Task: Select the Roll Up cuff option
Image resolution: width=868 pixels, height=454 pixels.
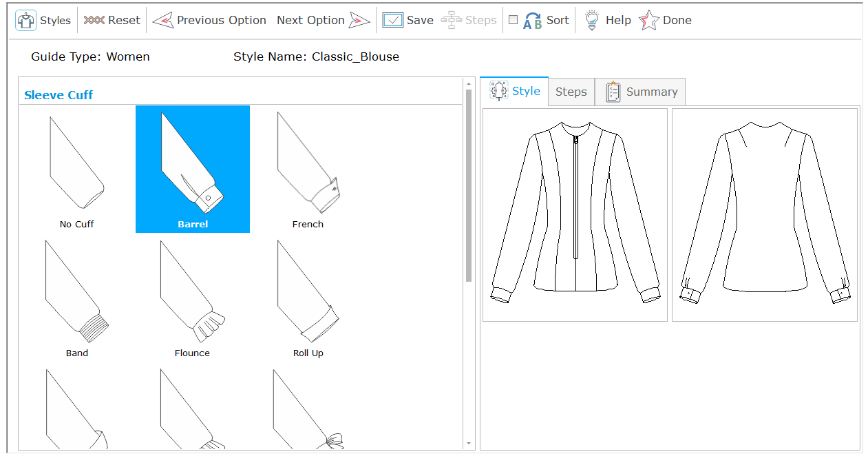Action: point(308,298)
